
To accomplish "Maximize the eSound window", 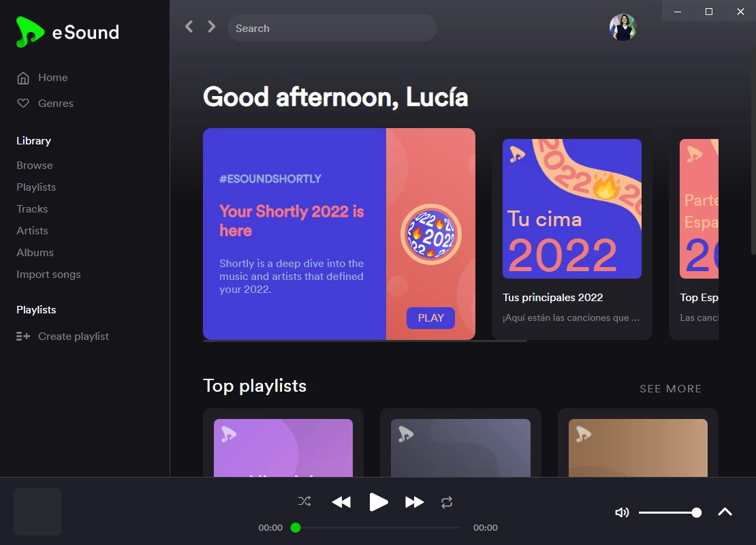I will pyautogui.click(x=709, y=11).
